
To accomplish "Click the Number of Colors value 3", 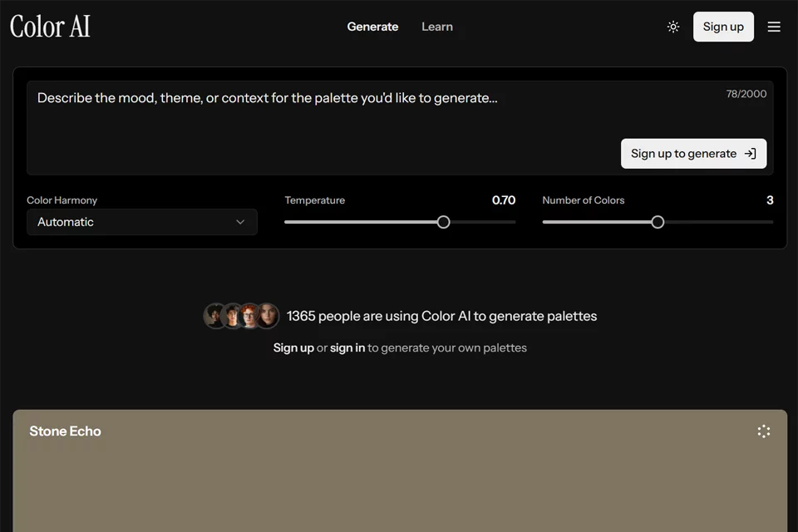I will pos(770,200).
